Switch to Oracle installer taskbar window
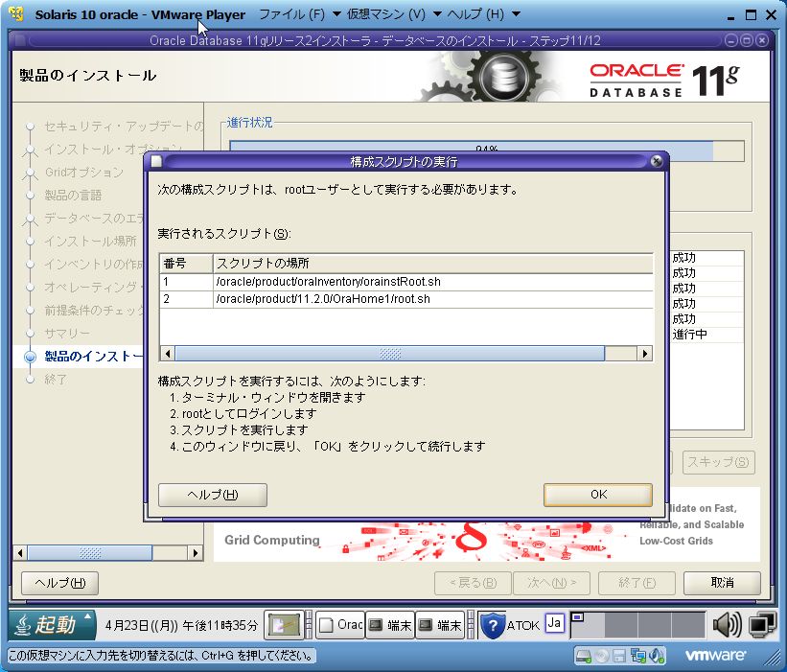The height and width of the screenshot is (672, 787). [340, 625]
